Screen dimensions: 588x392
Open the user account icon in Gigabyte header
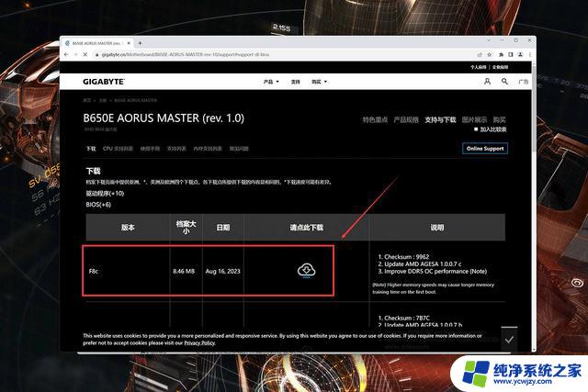pyautogui.click(x=487, y=82)
